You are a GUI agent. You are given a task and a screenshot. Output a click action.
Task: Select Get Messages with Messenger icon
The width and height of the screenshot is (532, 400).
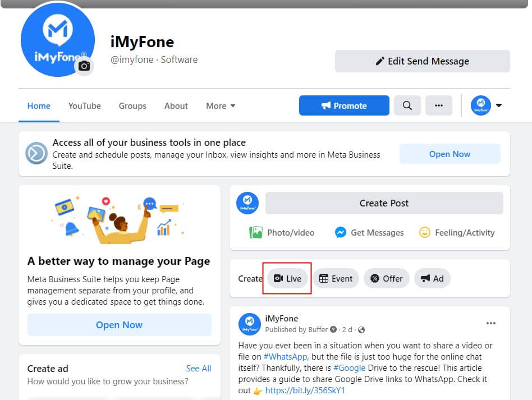point(369,232)
